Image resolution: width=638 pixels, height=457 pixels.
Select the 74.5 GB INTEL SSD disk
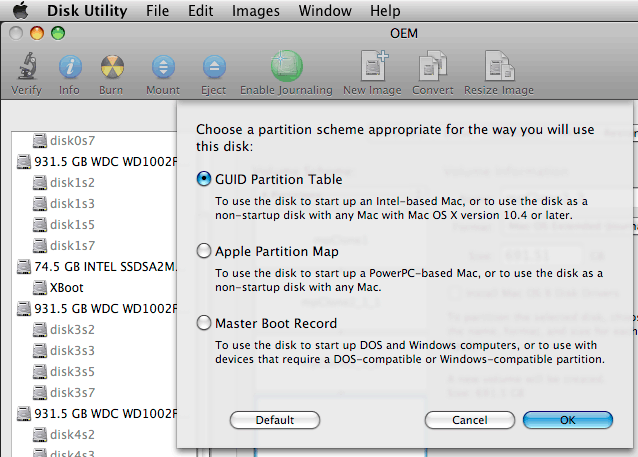(x=97, y=267)
